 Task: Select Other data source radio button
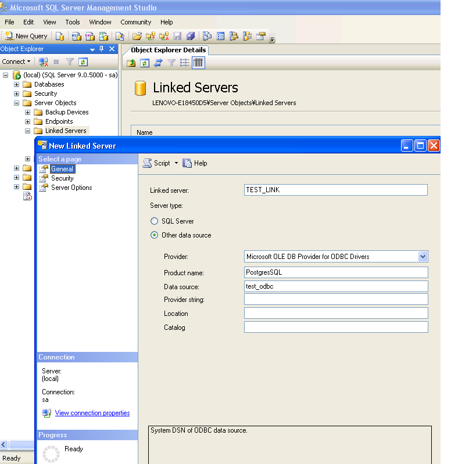click(154, 235)
